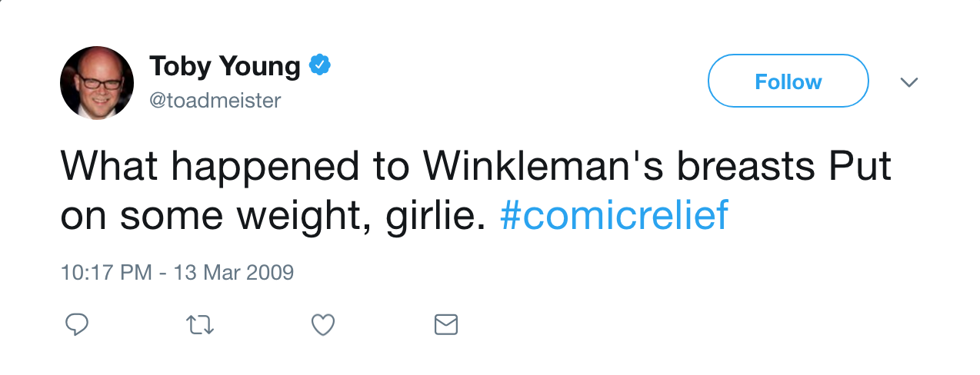Retweet this tweet using the arrows icon

pos(201,325)
